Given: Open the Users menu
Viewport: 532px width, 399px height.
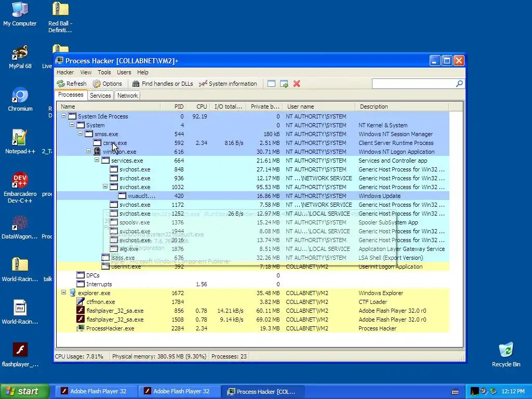Looking at the screenshot, I should coord(124,72).
